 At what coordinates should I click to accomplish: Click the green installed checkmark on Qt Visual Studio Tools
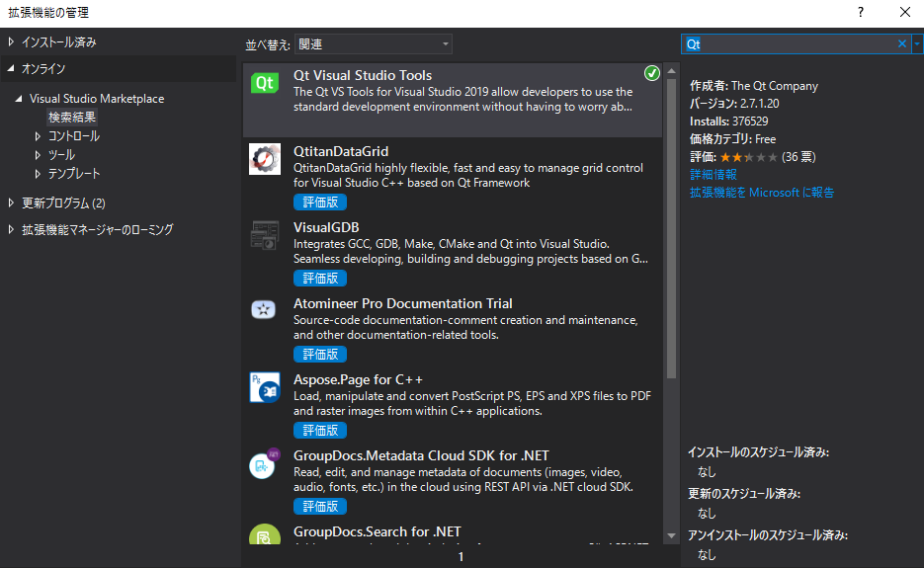coord(652,73)
